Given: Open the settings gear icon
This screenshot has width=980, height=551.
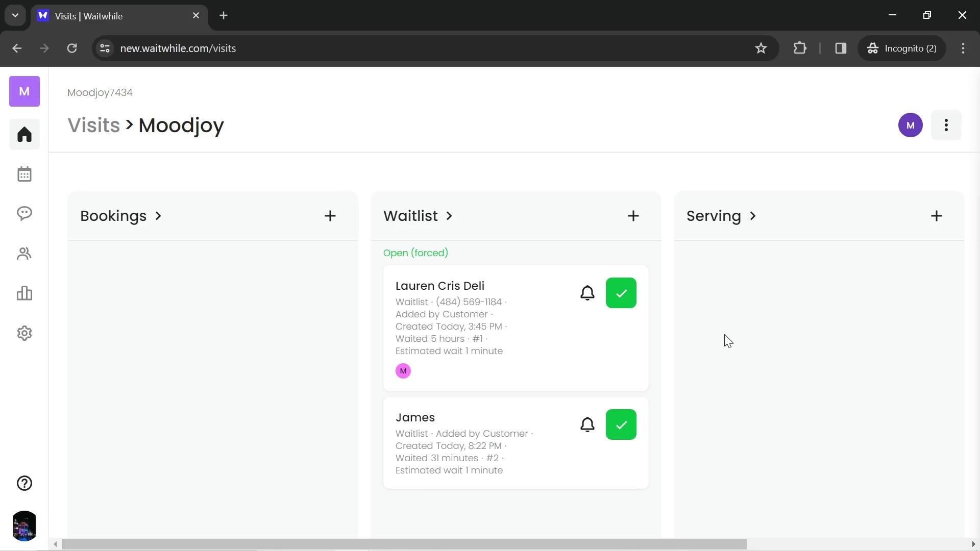Looking at the screenshot, I should [24, 333].
